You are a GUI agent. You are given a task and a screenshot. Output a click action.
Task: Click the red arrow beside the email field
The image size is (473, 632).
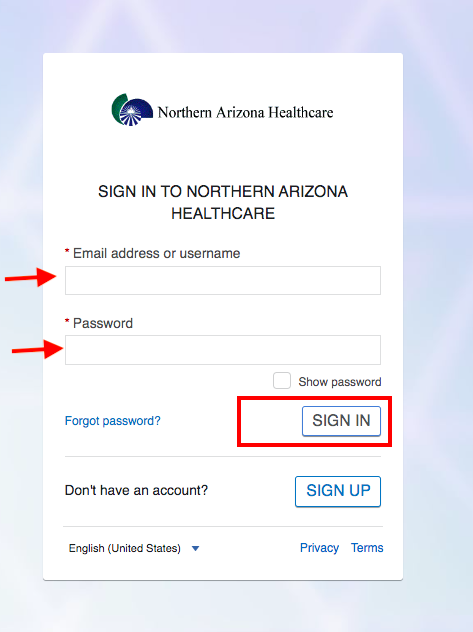click(x=31, y=277)
